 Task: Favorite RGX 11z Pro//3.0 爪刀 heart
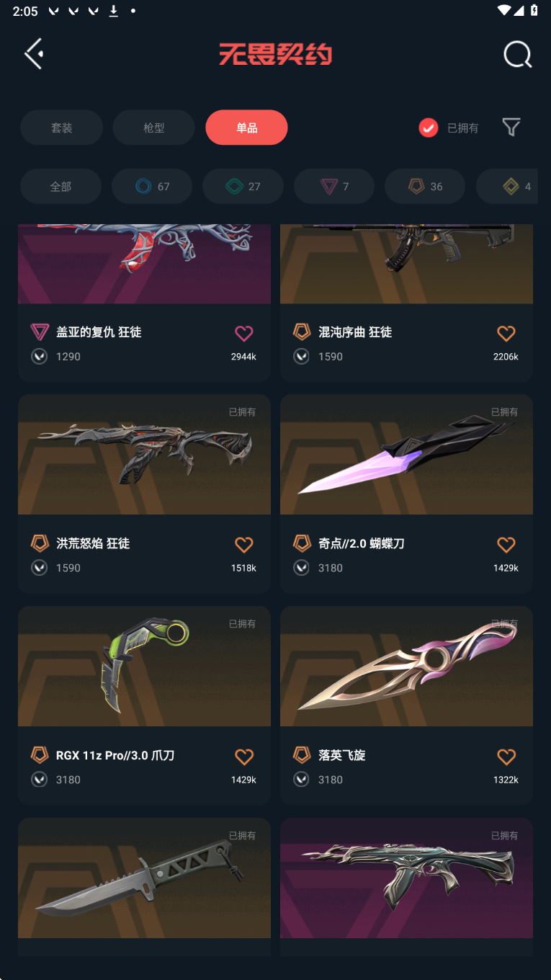244,757
